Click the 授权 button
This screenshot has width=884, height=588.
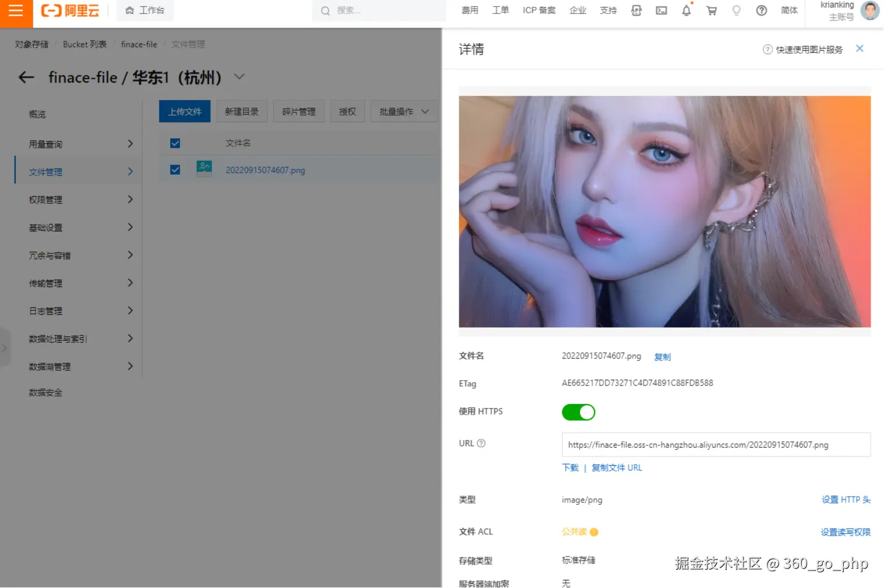(x=348, y=111)
